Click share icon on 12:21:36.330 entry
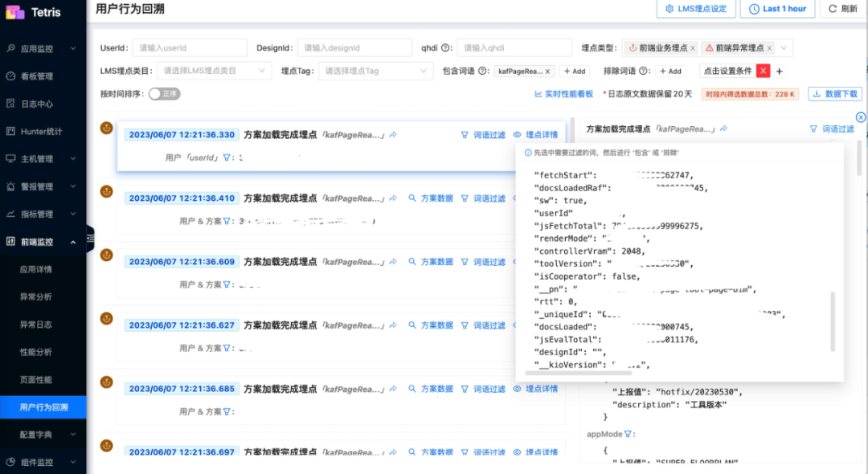This screenshot has height=474, width=868. 393,135
